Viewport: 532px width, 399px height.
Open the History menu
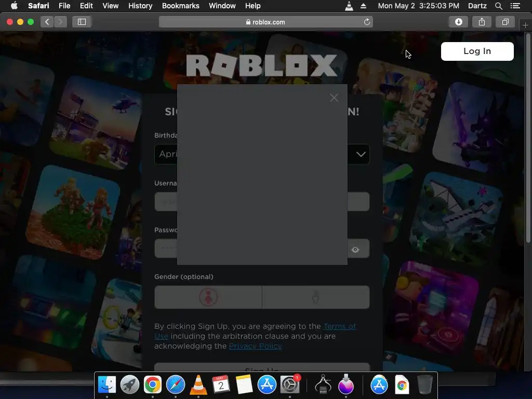[140, 6]
